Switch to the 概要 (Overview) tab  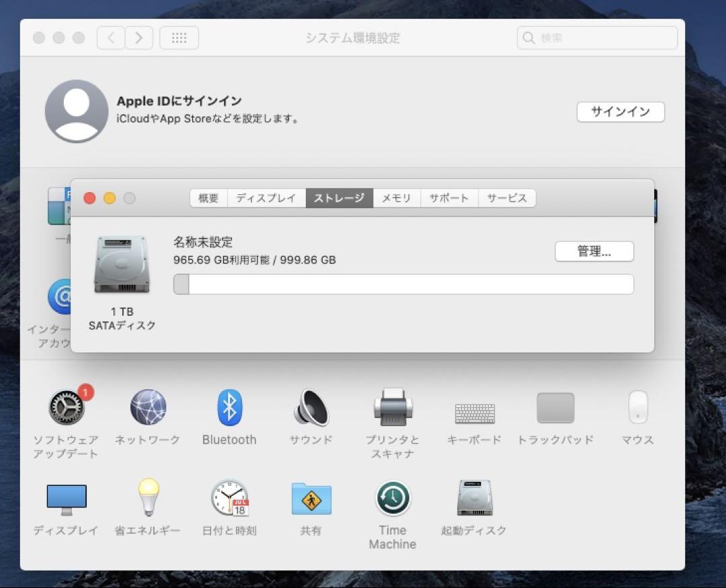(x=208, y=198)
